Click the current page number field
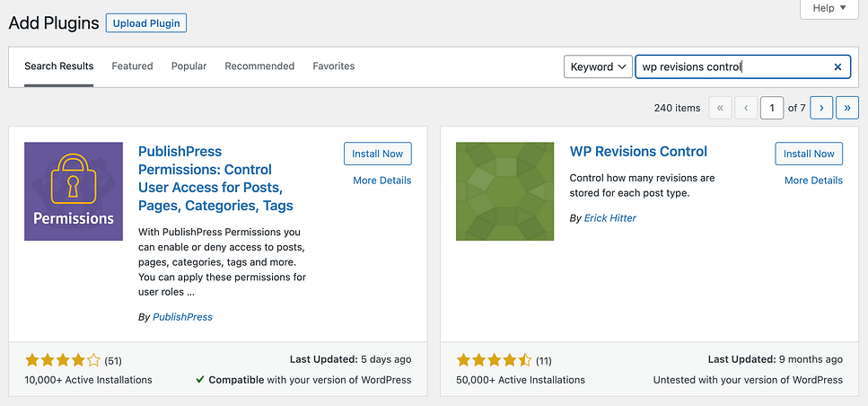The height and width of the screenshot is (406, 868). pos(771,108)
